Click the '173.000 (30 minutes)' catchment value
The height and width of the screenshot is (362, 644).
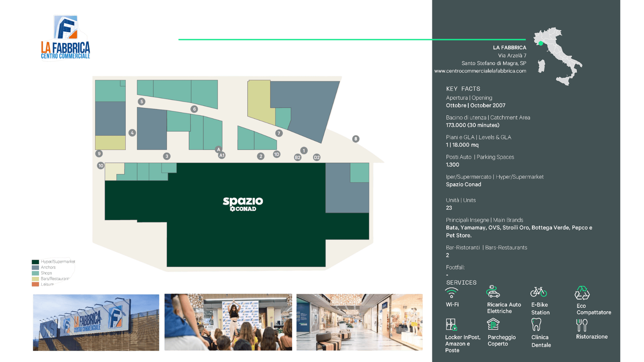(473, 125)
